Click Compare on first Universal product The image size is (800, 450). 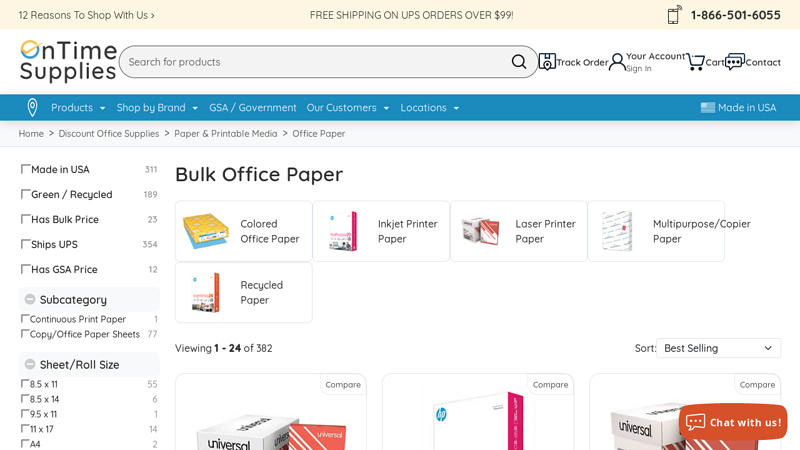coord(343,385)
